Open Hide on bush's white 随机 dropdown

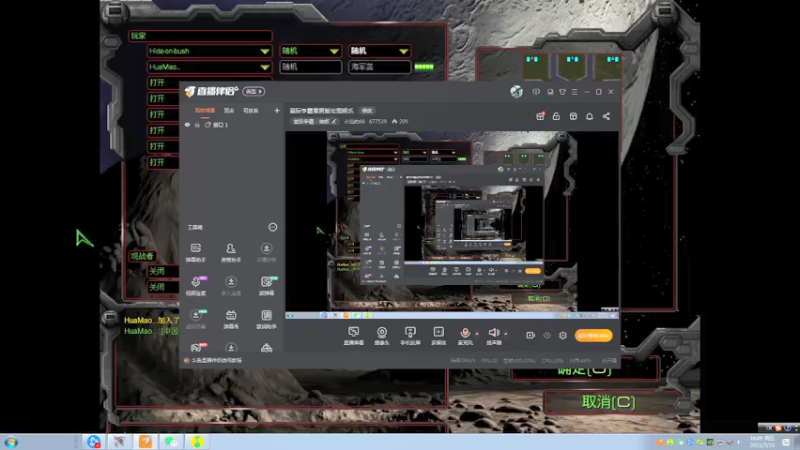tap(380, 51)
